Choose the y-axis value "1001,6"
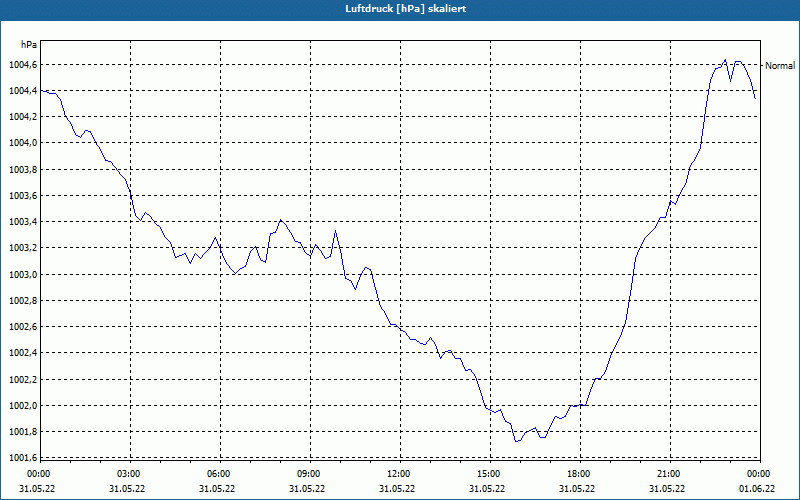 pos(23,458)
